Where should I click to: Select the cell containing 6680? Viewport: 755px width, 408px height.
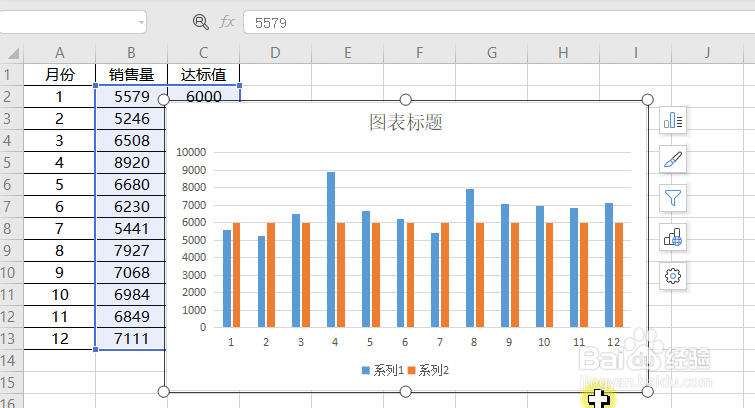tap(131, 185)
